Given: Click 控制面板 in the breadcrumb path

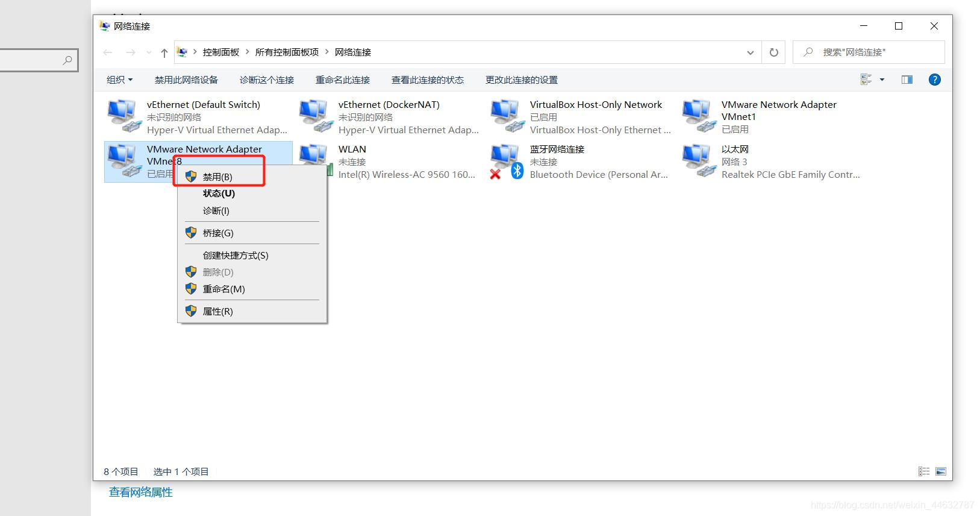Looking at the screenshot, I should click(x=221, y=52).
